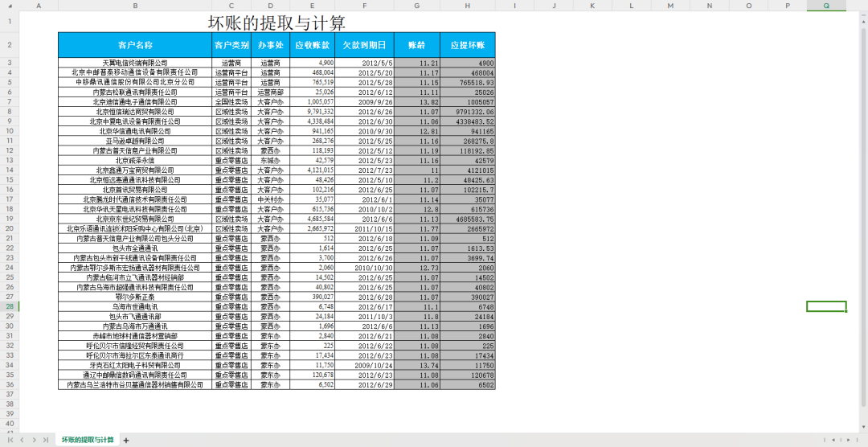Click previous sheet navigation arrow
868x447 pixels.
[x=23, y=440]
